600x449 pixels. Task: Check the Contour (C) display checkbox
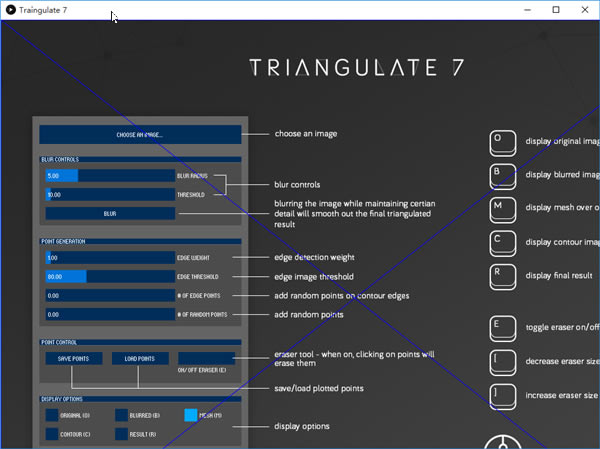pyautogui.click(x=52, y=434)
